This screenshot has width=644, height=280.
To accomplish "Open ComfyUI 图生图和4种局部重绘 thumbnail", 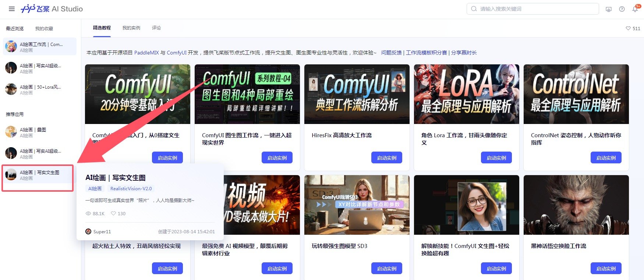I will pos(247,94).
